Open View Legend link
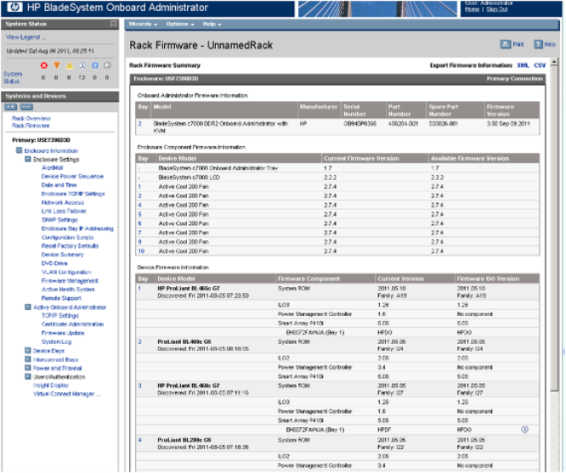 tap(26, 37)
